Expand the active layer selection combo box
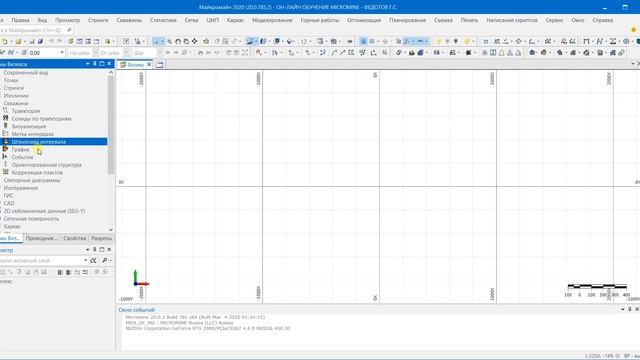The height and width of the screenshot is (360, 640). coord(86,260)
